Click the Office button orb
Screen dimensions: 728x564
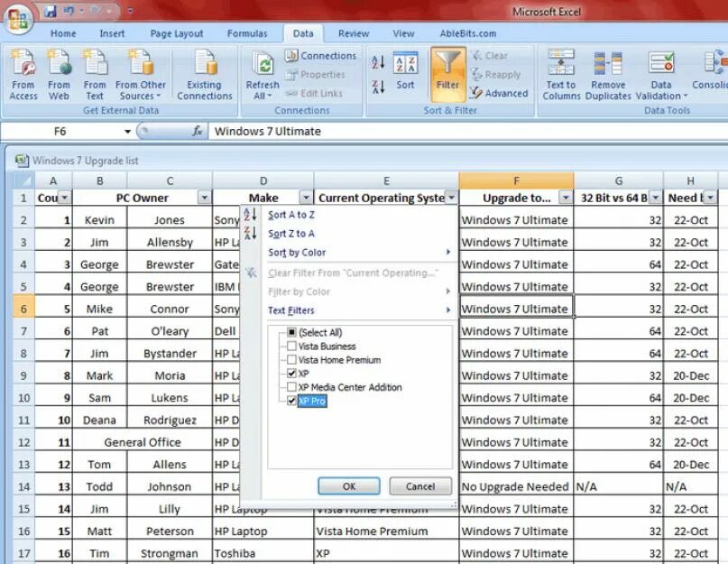click(18, 20)
